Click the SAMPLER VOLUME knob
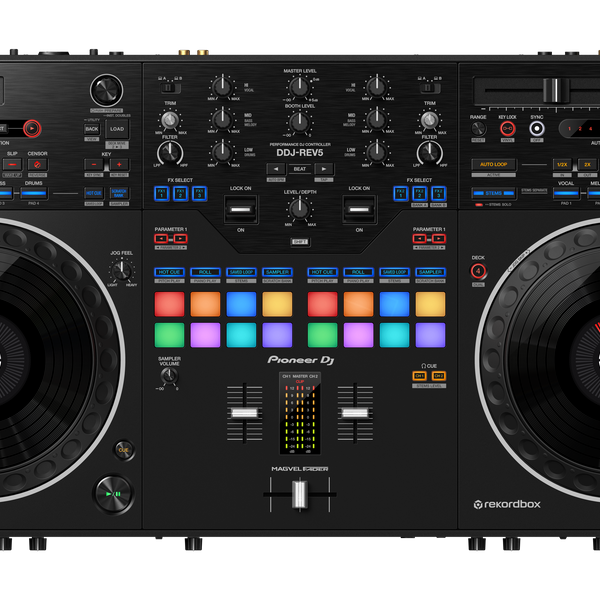The height and width of the screenshot is (600, 600). tap(169, 377)
